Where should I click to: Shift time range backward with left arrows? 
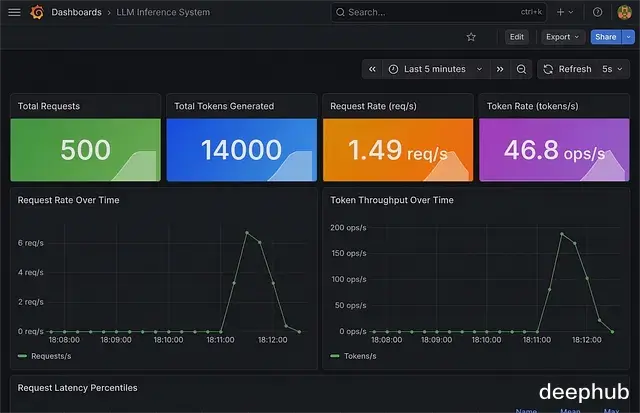[372, 69]
